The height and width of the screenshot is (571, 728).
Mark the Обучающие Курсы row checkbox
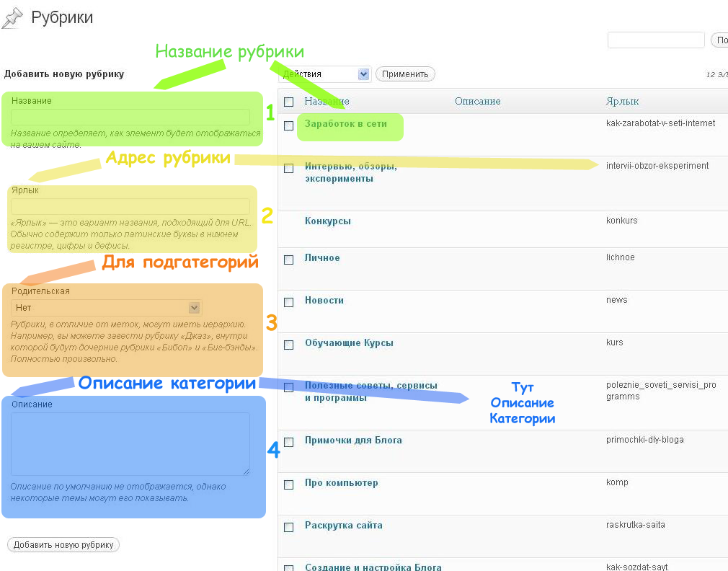pyautogui.click(x=288, y=345)
